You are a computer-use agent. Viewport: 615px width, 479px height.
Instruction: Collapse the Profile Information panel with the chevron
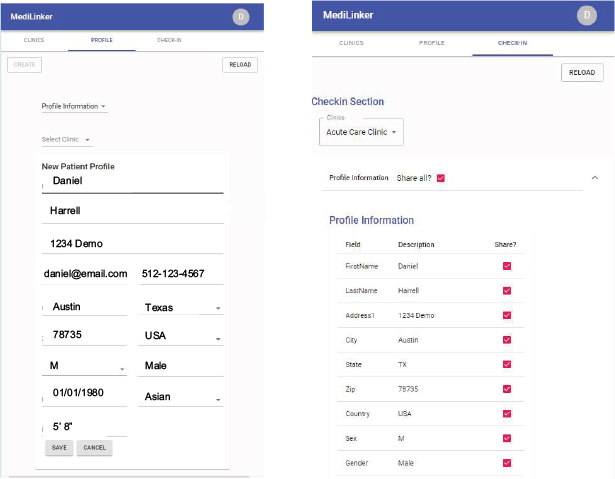(x=596, y=177)
